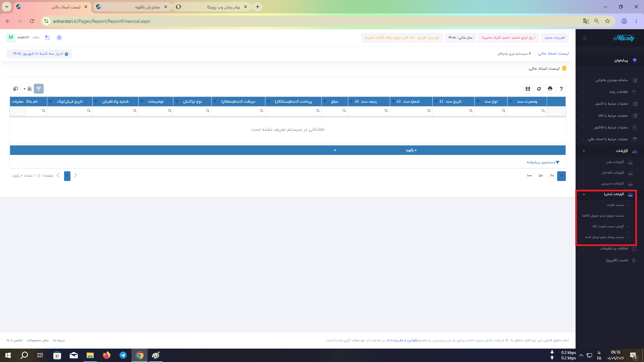
Task: Open the help question-mark icon in grid toolbar
Action: 561,89
